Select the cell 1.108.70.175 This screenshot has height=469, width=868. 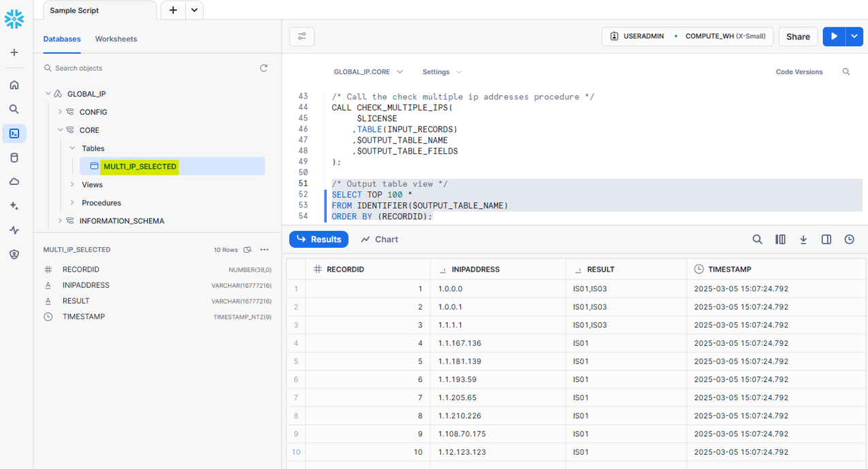coord(498,434)
